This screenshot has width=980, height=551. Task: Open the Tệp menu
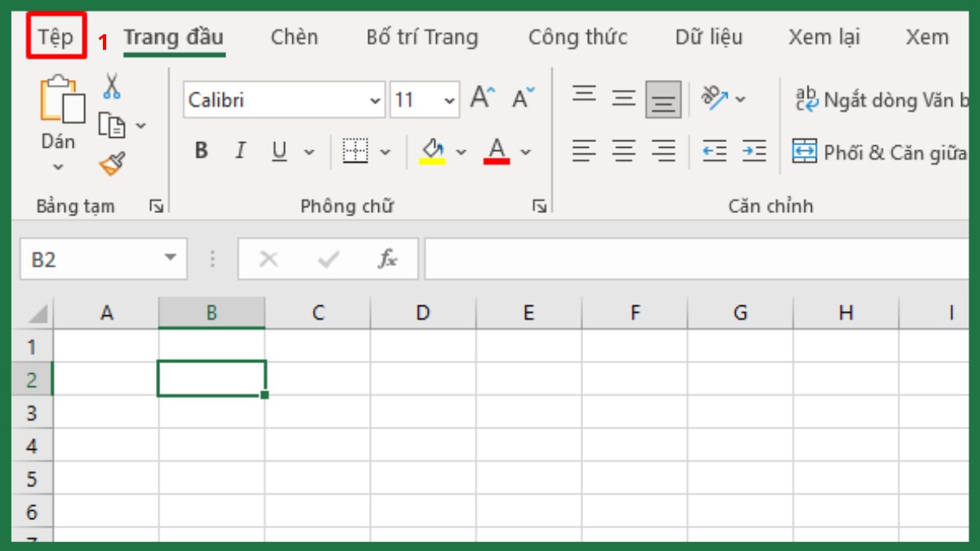pos(54,36)
